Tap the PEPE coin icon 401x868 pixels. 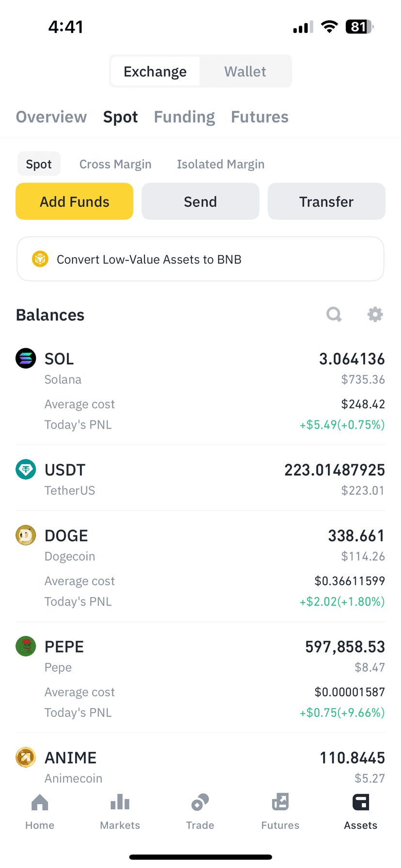point(26,646)
